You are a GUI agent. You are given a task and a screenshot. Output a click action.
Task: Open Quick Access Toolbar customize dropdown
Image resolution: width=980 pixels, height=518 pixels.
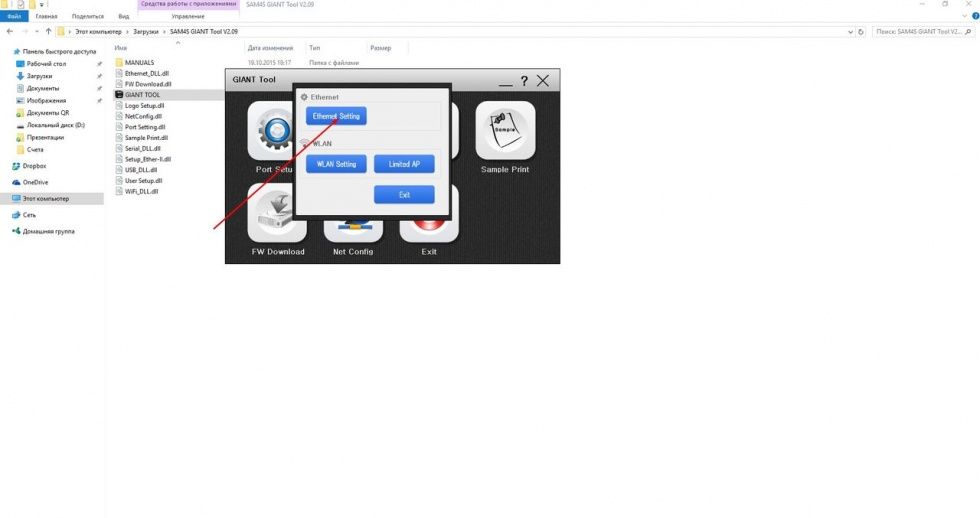coord(42,4)
